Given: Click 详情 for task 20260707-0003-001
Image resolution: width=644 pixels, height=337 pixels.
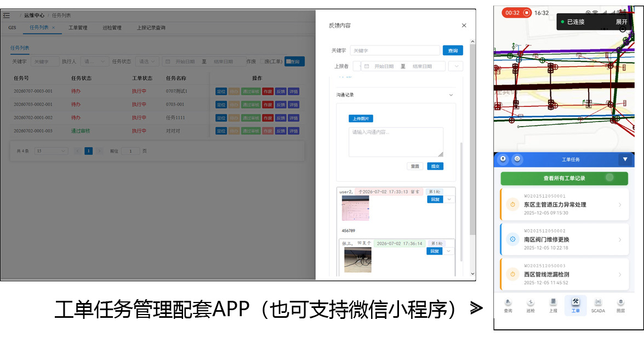Looking at the screenshot, I should tap(293, 92).
